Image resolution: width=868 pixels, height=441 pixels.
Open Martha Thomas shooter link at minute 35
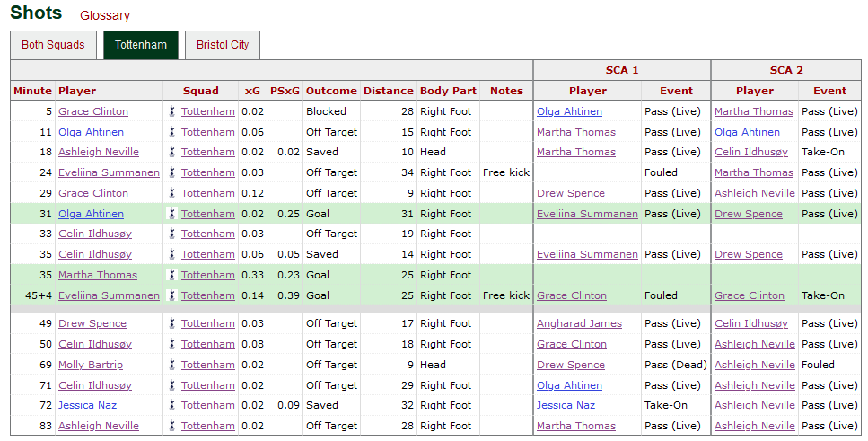point(98,275)
